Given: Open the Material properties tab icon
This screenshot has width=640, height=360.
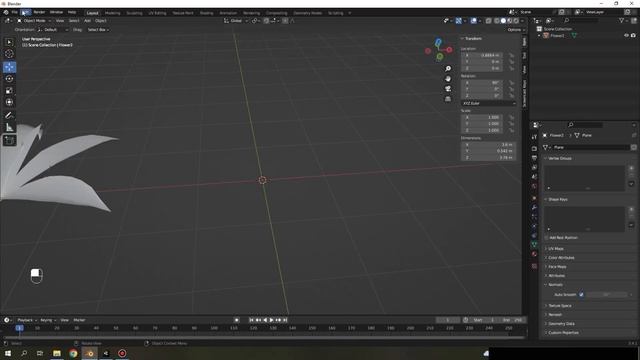Looking at the screenshot, I should pyautogui.click(x=534, y=254).
